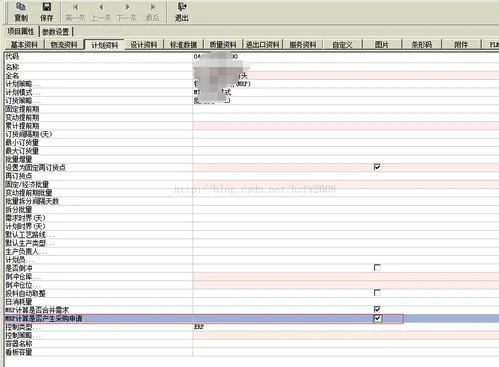Viewport: 499px width, 367px height.
Task: Select the 订货策略... row label
Action: 23,100
